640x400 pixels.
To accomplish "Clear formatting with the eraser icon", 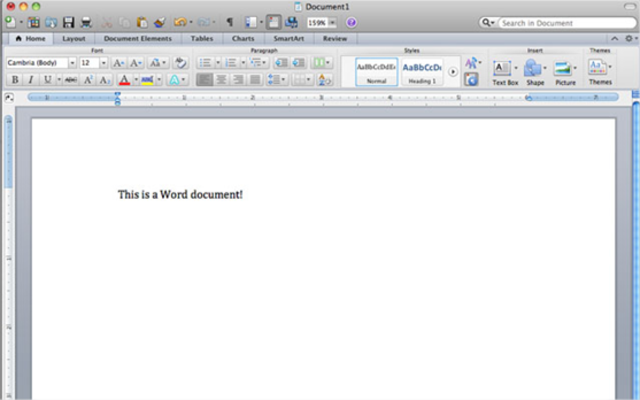I will click(x=180, y=63).
